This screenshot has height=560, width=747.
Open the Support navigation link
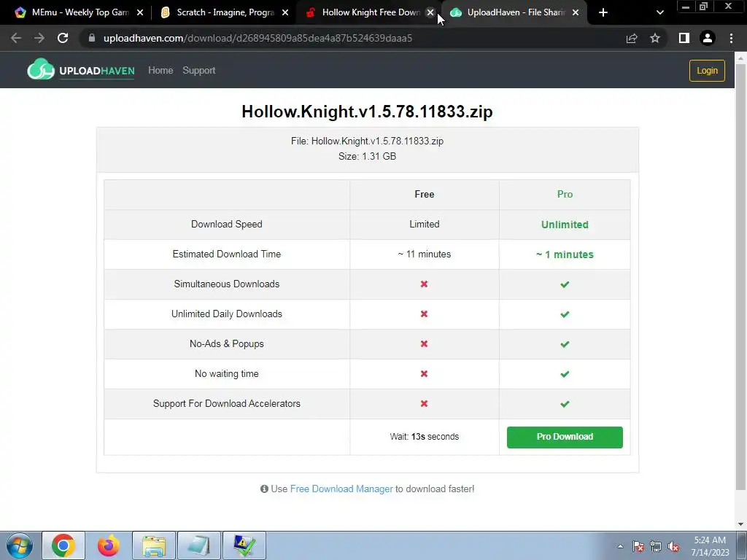click(199, 71)
